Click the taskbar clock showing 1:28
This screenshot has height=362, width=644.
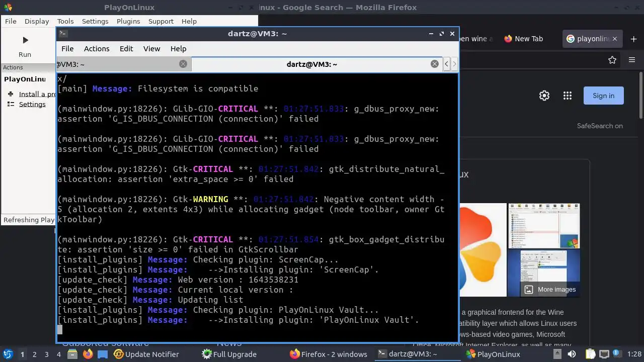633,354
